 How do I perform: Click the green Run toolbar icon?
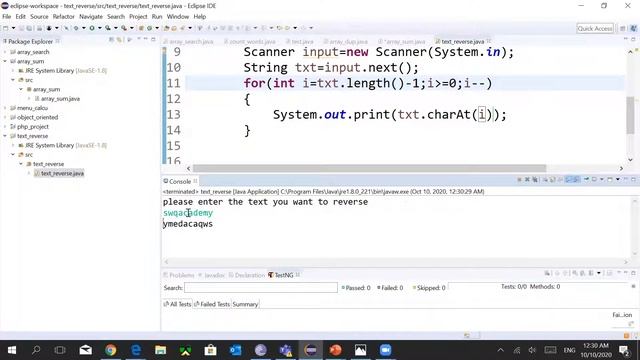pyautogui.click(x=92, y=28)
